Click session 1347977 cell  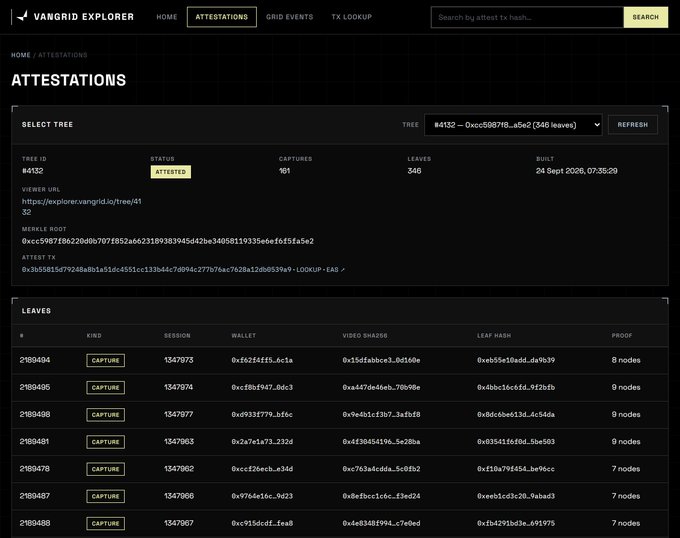[179, 414]
